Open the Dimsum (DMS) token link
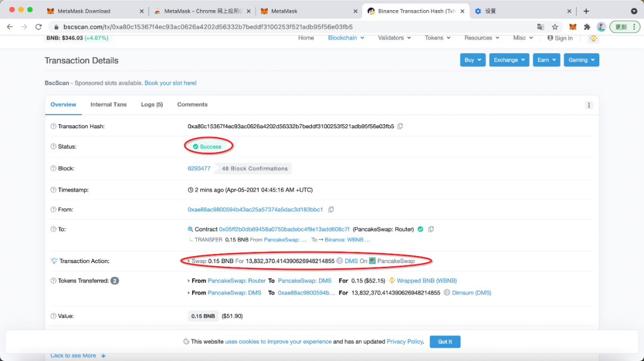644x361 pixels. coord(472,293)
